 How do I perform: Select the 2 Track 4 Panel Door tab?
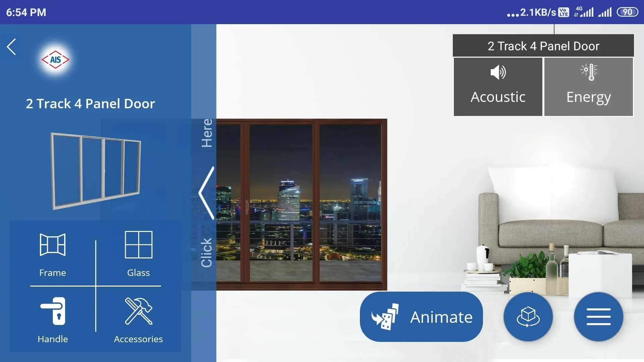click(x=544, y=46)
